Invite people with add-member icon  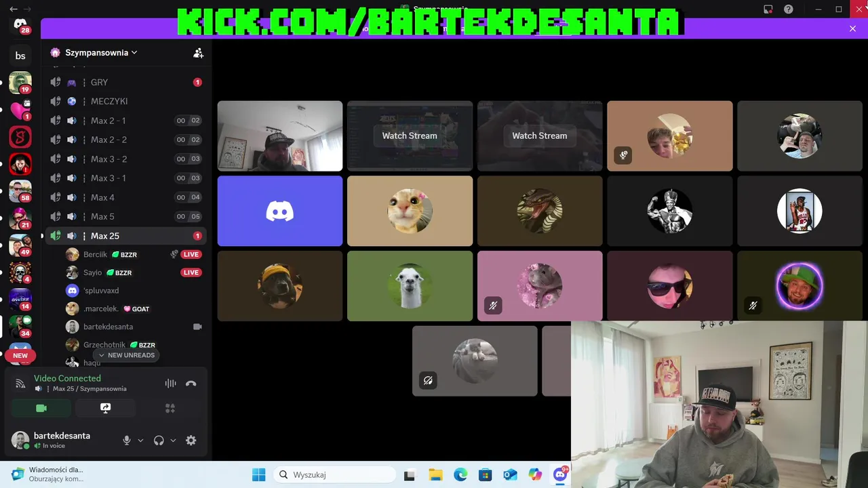[198, 52]
